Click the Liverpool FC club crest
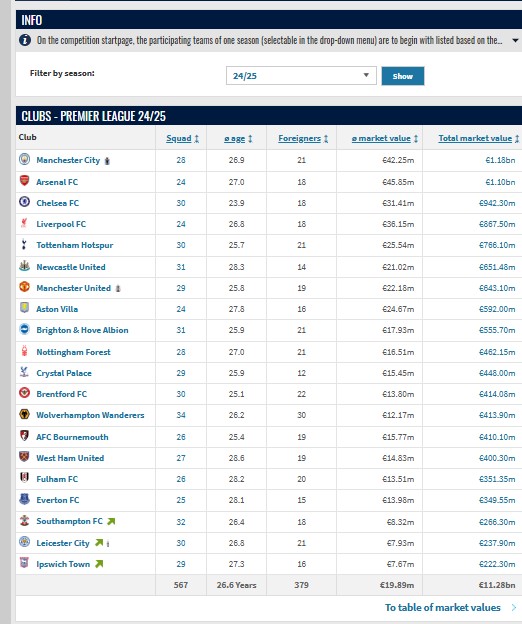Screen dimensions: 522x624 click(25, 223)
